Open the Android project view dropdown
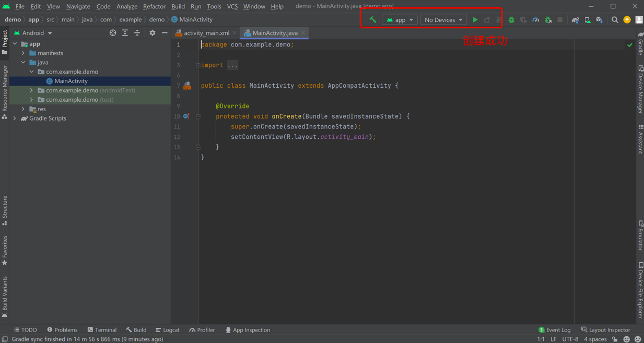Screen dimensions: 644x343 [x=33, y=33]
